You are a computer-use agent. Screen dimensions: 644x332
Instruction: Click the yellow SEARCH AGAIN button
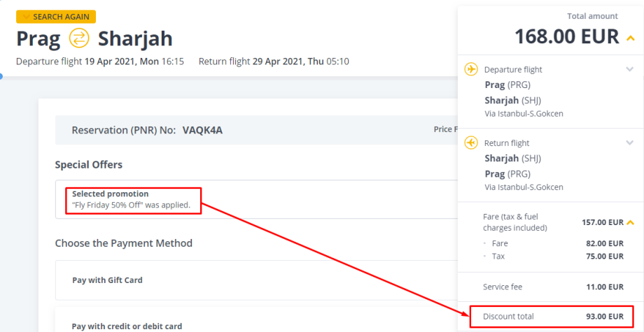56,17
